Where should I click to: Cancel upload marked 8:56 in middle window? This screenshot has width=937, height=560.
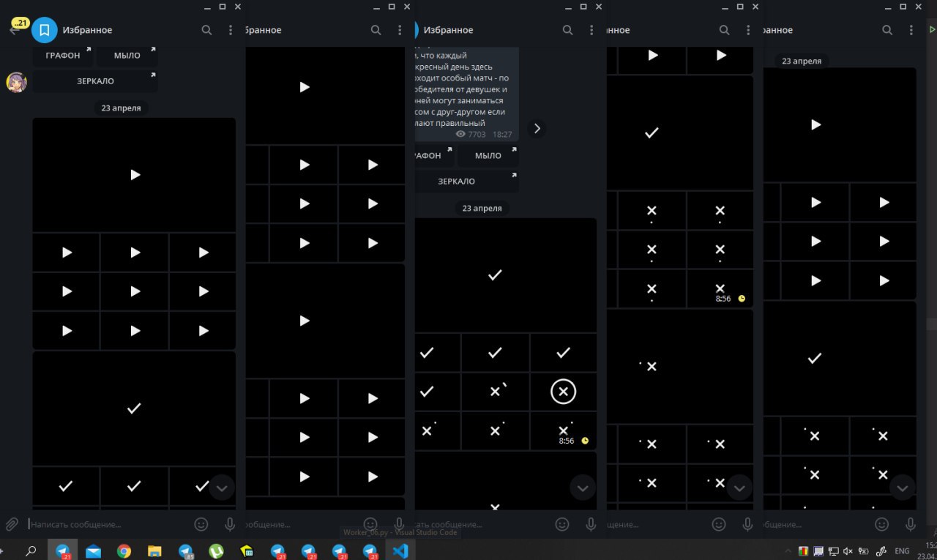(x=563, y=430)
